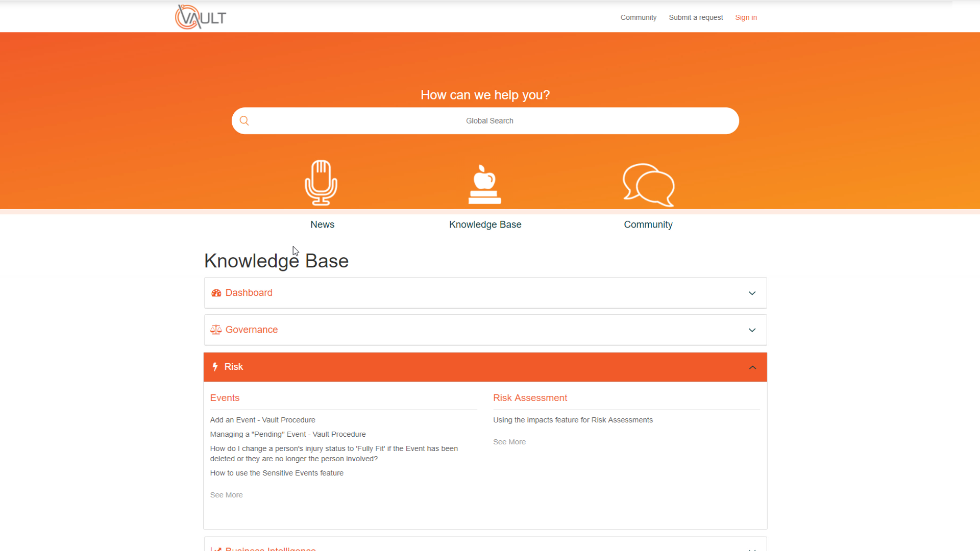Open the Risk Assessment section heading
980x551 pixels.
click(530, 398)
